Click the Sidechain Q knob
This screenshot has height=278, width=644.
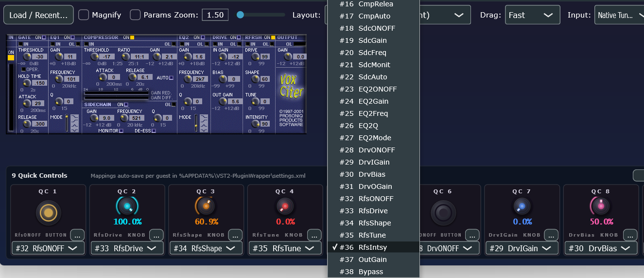(157, 118)
